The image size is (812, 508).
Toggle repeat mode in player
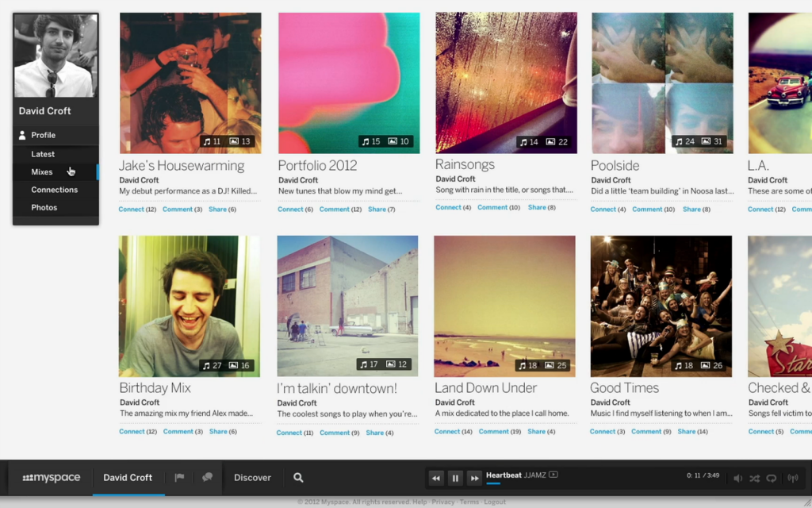[x=772, y=479]
